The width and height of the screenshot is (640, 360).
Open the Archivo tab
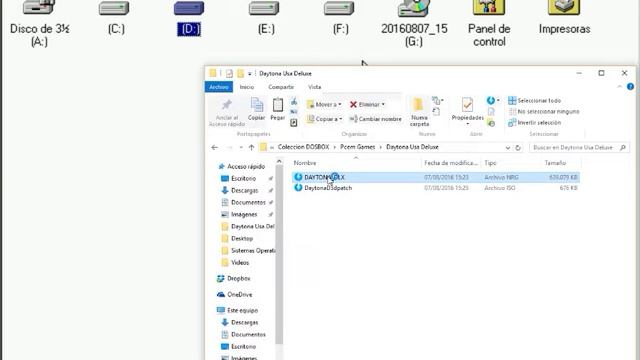pos(219,87)
